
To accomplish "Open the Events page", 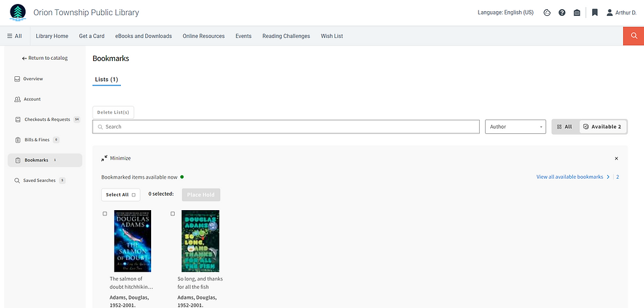I will [x=243, y=36].
